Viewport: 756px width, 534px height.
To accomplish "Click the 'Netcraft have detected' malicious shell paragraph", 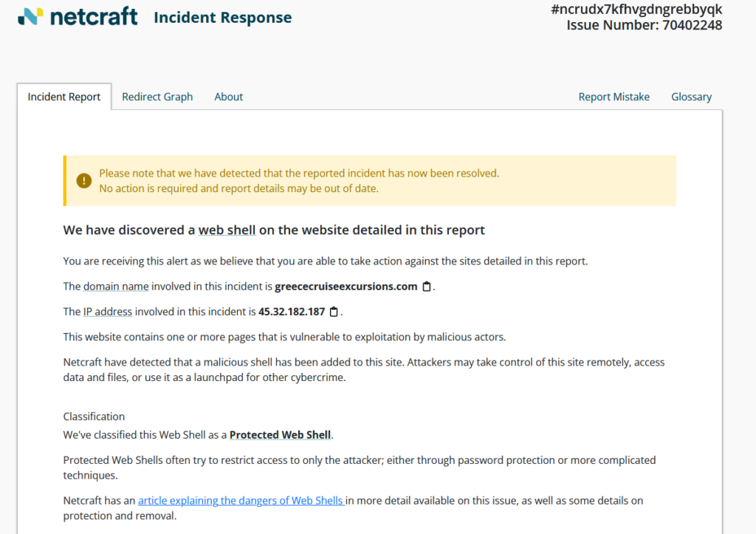I will [x=364, y=369].
